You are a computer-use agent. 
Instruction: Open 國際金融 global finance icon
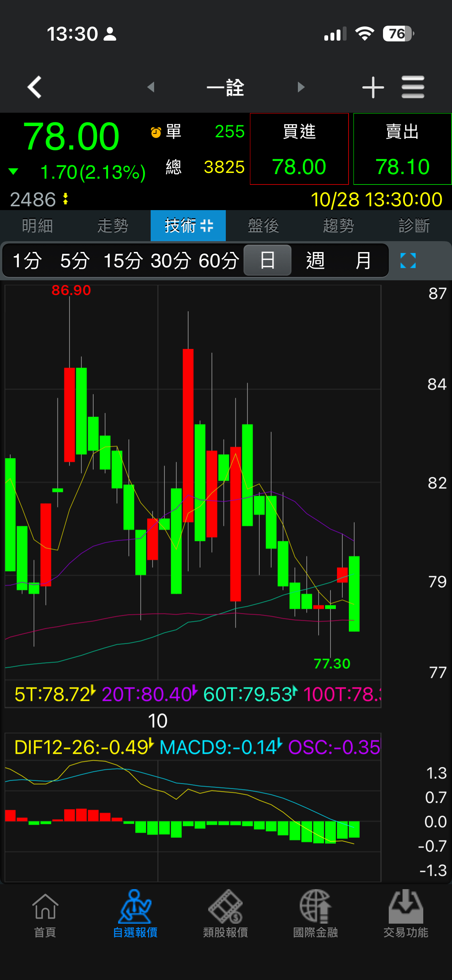point(316,914)
